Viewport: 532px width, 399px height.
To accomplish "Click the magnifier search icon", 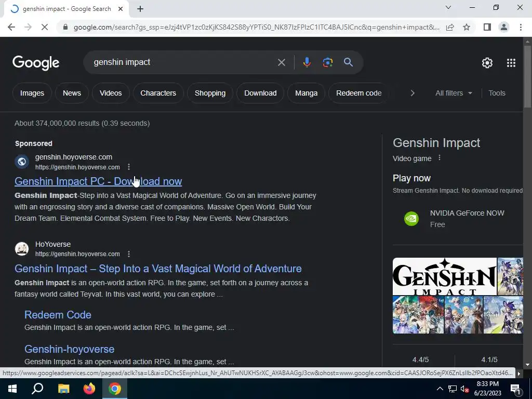I will coord(348,62).
